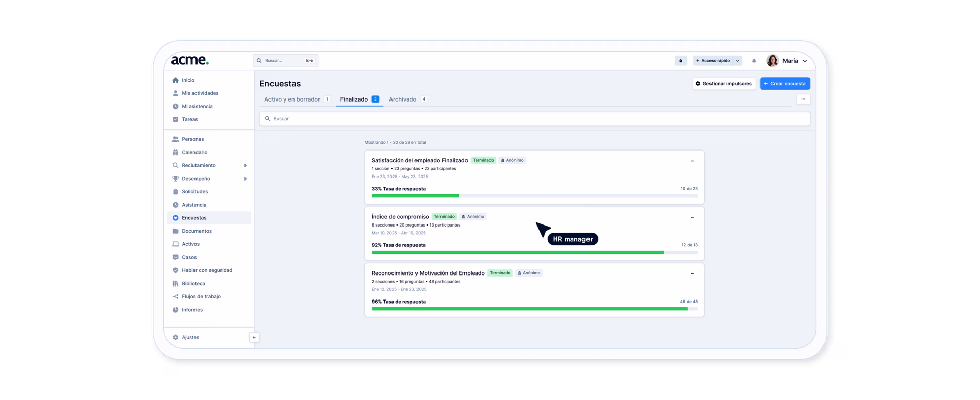This screenshot has width=980, height=400.
Task: Click the drop icon button beside Acceso rápido
Action: (681, 61)
